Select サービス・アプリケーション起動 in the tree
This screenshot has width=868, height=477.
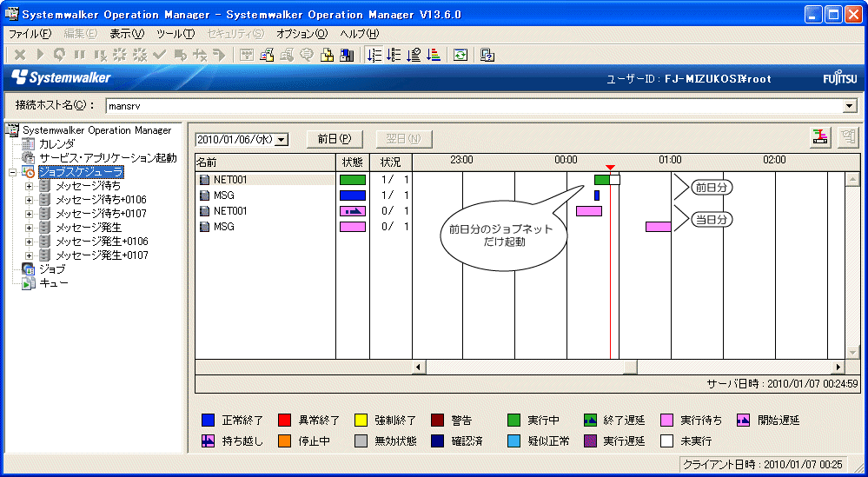[108, 158]
